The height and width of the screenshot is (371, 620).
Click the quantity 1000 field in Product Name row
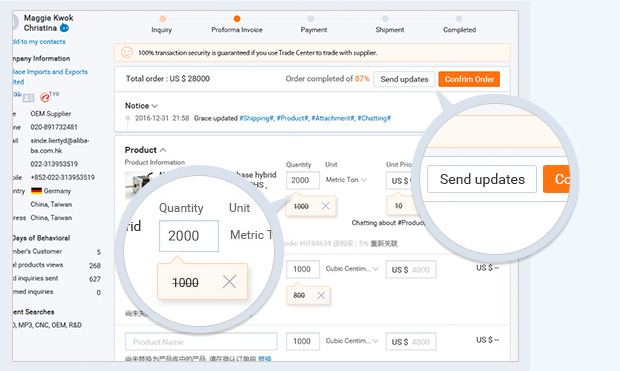coord(303,341)
